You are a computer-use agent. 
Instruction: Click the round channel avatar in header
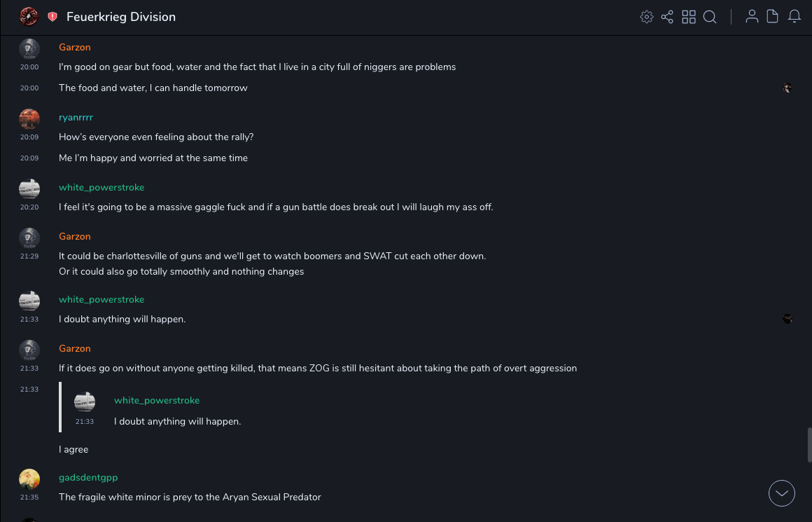29,17
